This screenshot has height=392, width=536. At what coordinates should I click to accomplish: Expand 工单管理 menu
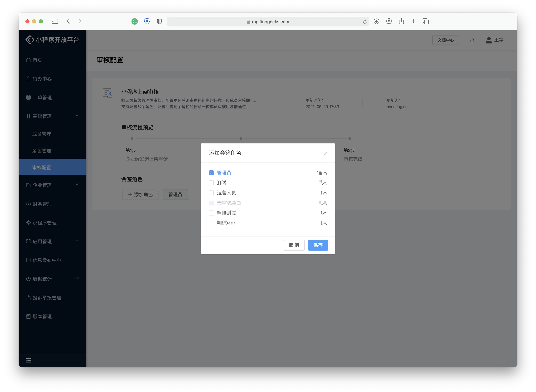click(x=52, y=97)
